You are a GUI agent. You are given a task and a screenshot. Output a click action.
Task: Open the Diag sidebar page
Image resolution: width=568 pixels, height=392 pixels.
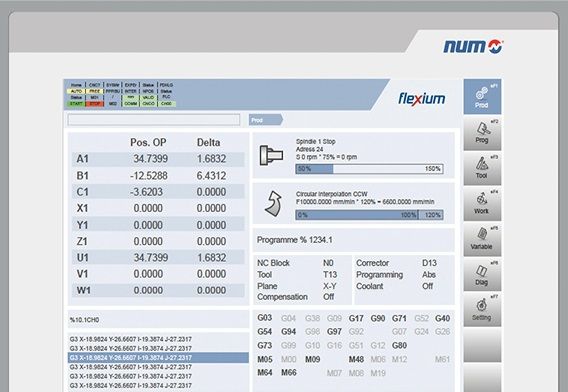[482, 275]
